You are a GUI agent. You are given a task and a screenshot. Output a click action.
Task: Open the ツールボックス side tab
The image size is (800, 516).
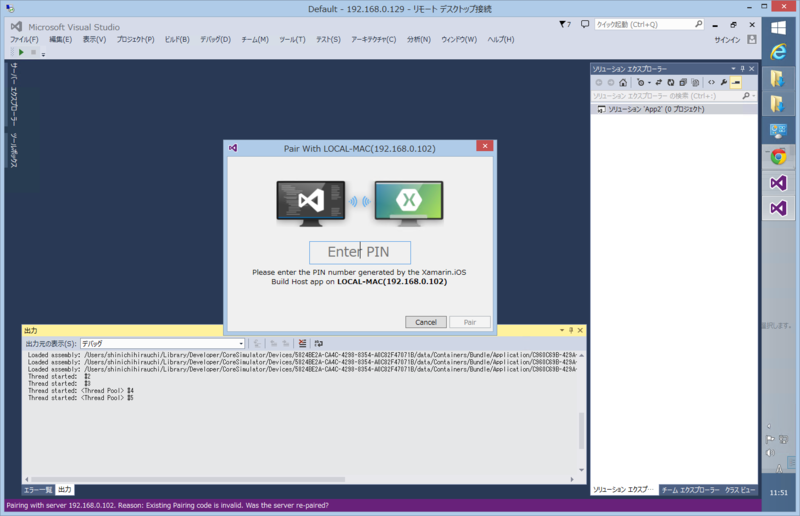[x=14, y=150]
